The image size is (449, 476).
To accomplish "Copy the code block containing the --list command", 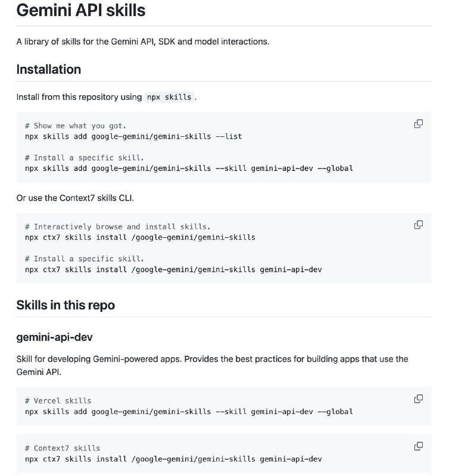I will coord(419,124).
